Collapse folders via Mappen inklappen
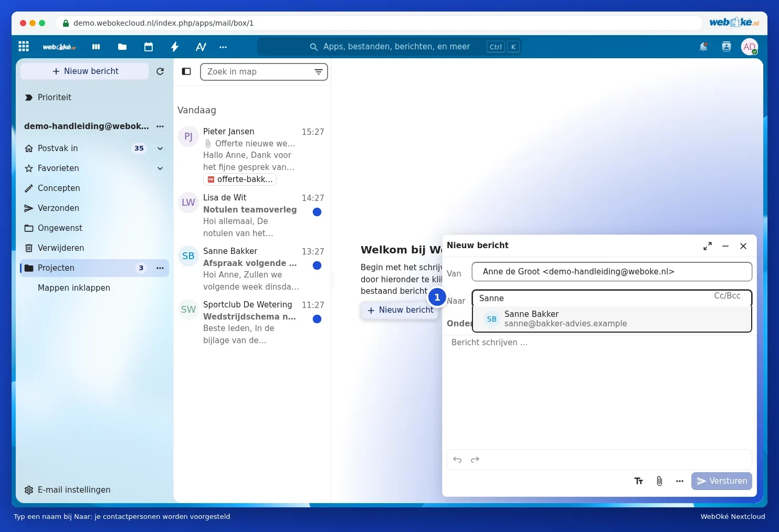 74,288
